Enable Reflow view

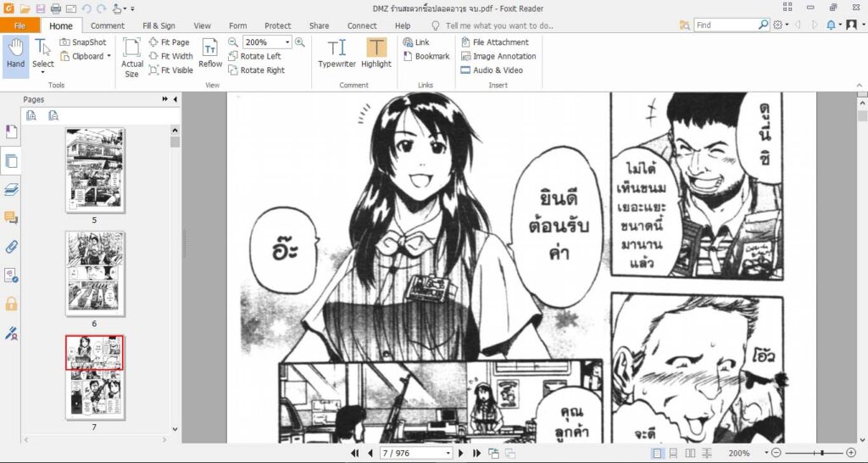[x=210, y=53]
